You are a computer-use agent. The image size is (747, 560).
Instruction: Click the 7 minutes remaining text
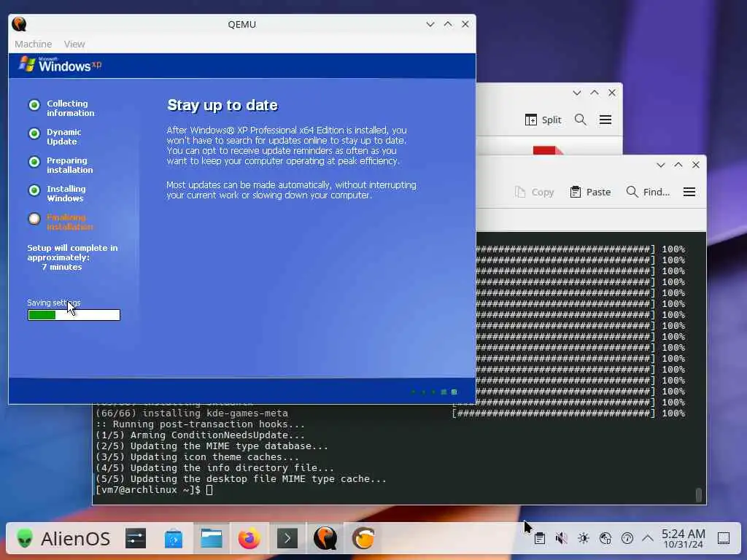[62, 267]
